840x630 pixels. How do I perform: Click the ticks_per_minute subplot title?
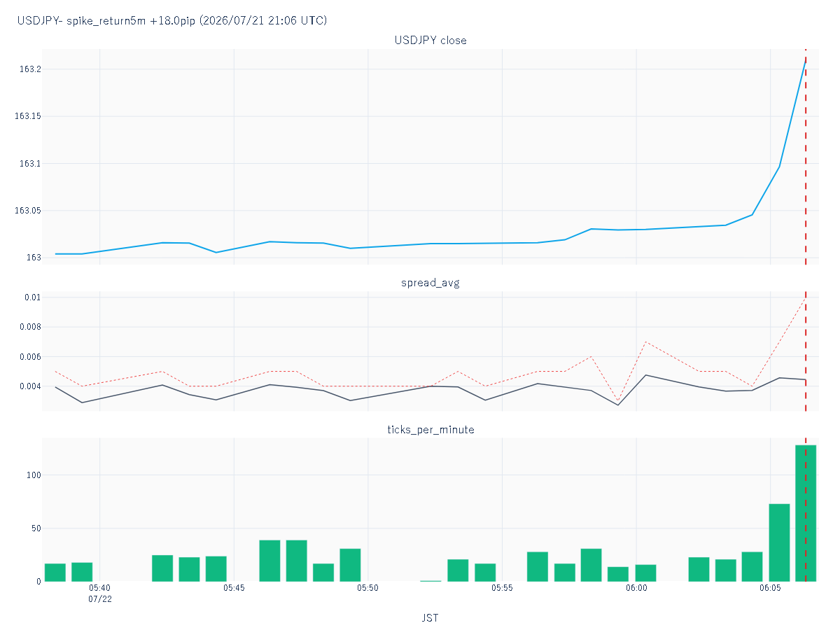pyautogui.click(x=430, y=429)
